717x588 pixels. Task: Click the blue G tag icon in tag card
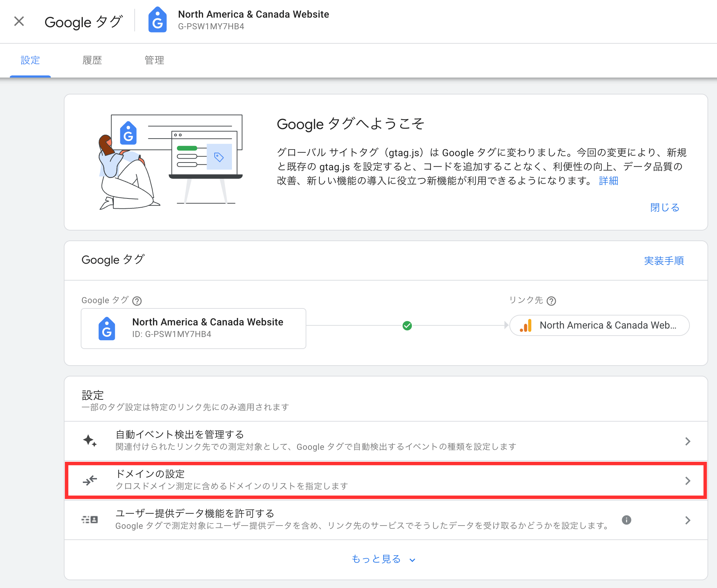(106, 329)
